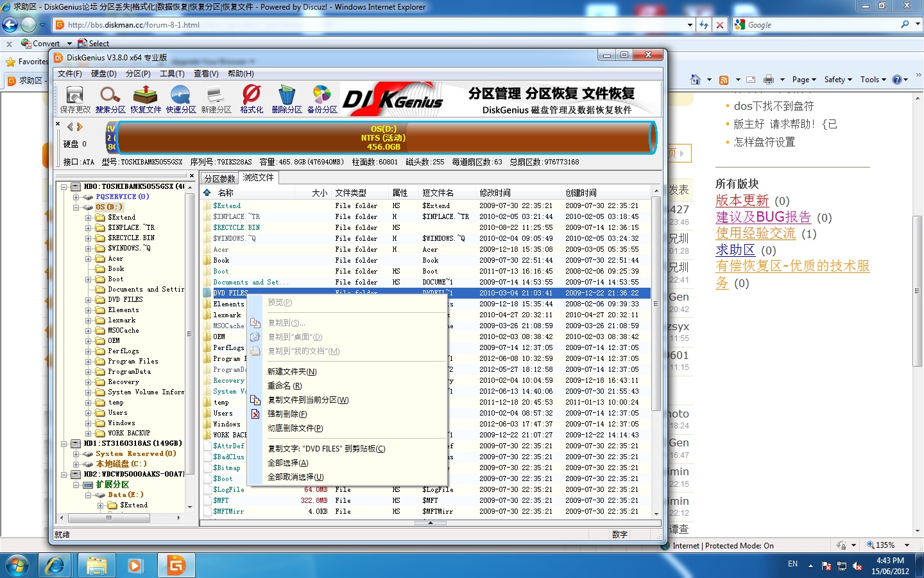The image size is (924, 578).
Task: Click the 删除分区 delete partition icon
Action: tap(287, 100)
